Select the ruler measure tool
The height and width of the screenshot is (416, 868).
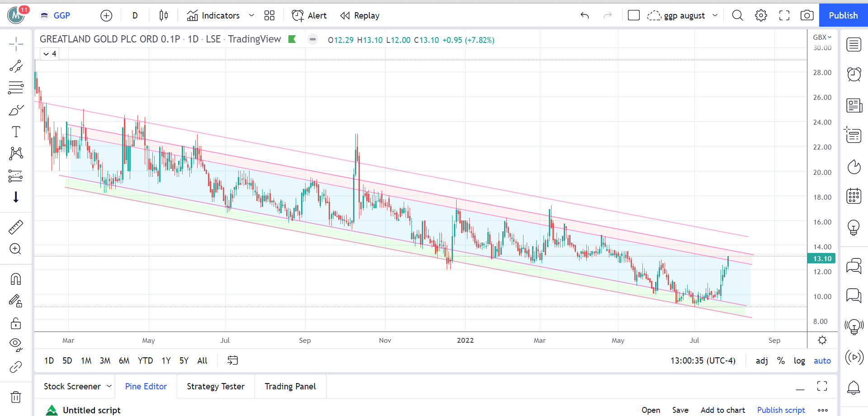pos(16,227)
